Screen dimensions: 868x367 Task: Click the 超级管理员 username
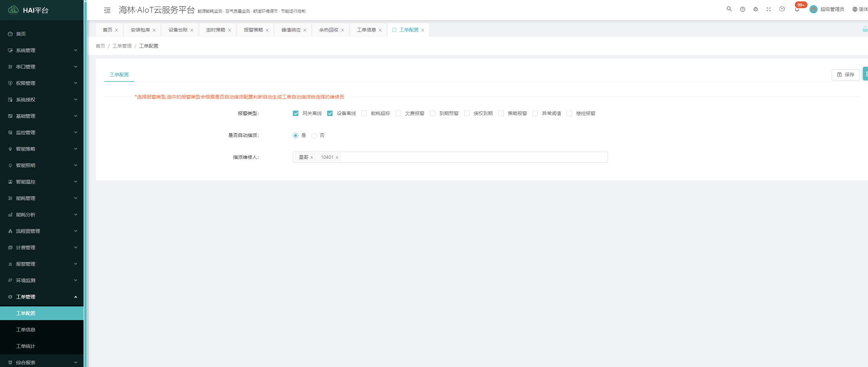832,9
